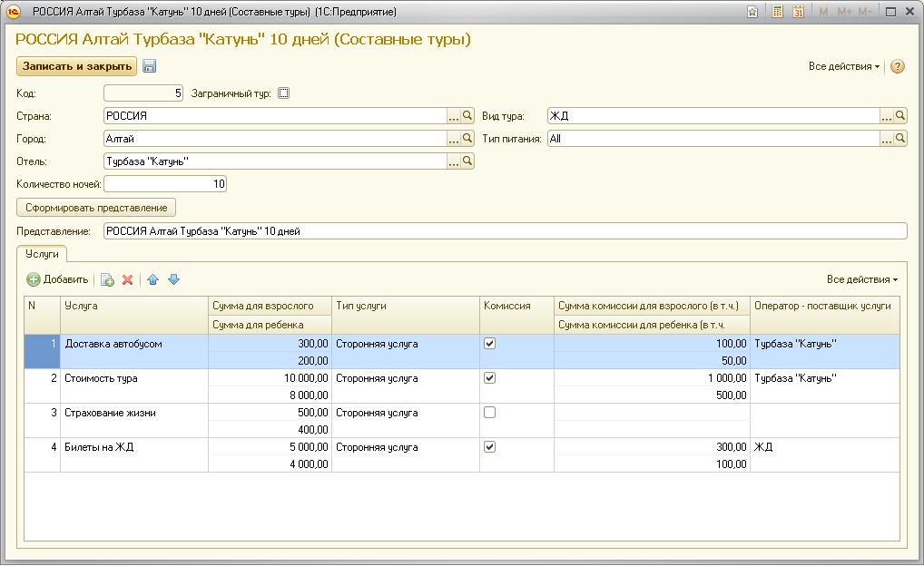Click Сформировать представление button
The image size is (924, 566).
pyautogui.click(x=96, y=208)
